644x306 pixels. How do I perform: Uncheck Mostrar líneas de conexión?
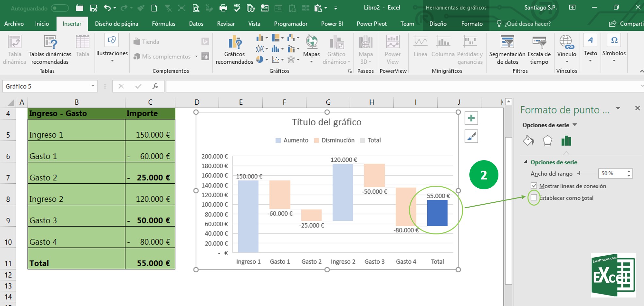click(534, 186)
